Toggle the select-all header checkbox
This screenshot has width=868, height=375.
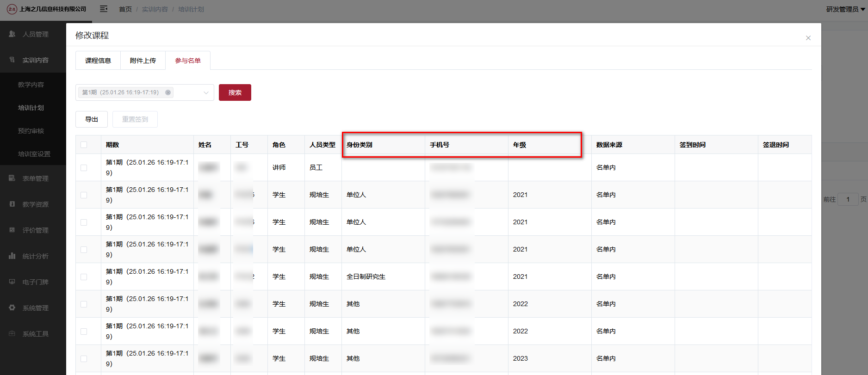coord(84,145)
